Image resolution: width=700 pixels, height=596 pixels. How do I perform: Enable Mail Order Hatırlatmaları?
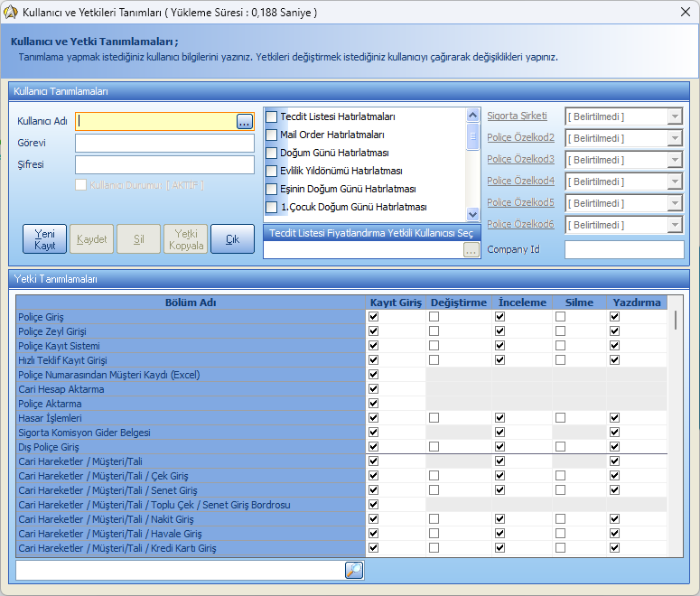(x=272, y=135)
